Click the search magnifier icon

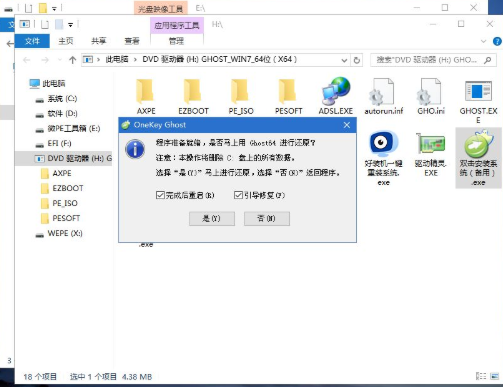coord(488,60)
